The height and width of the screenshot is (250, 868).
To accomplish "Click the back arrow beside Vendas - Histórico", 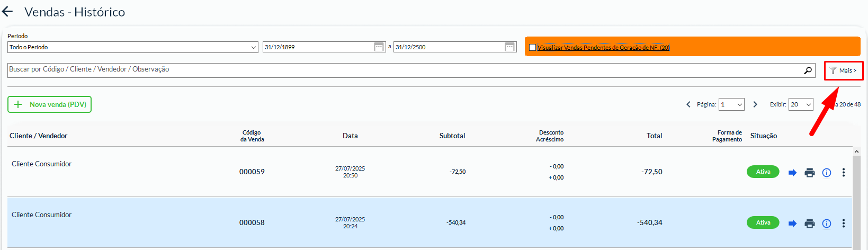I will (7, 12).
